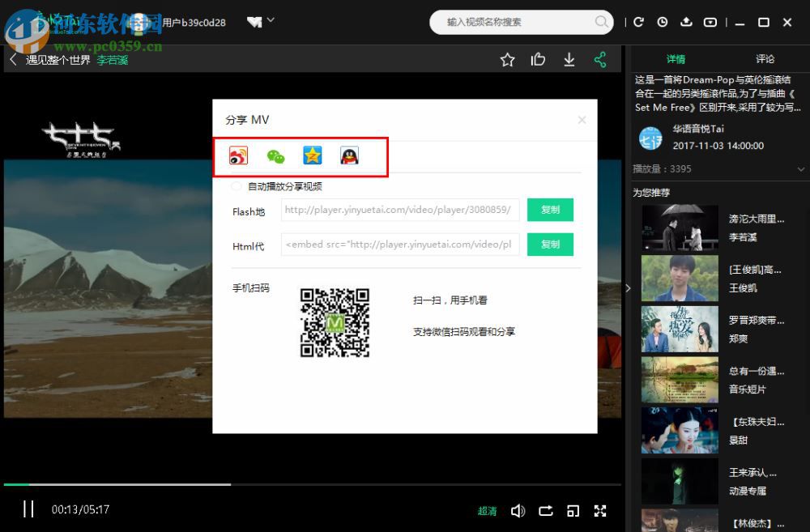Mute the player volume
This screenshot has width=810, height=532.
pos(518,510)
